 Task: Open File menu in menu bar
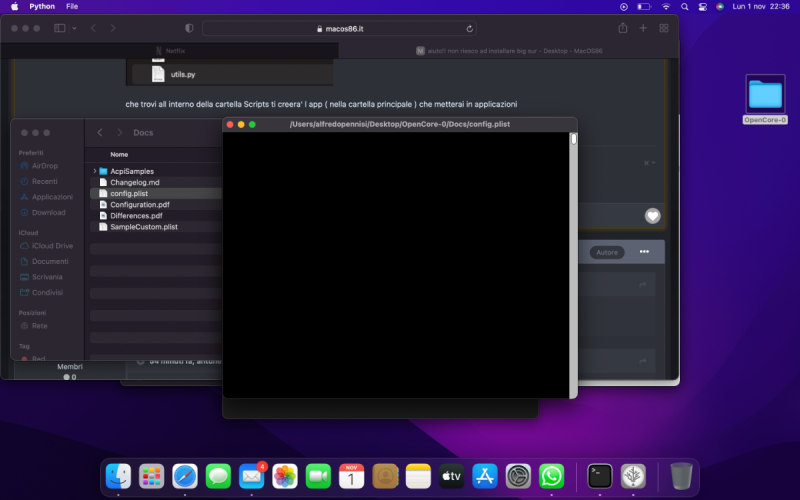click(72, 7)
